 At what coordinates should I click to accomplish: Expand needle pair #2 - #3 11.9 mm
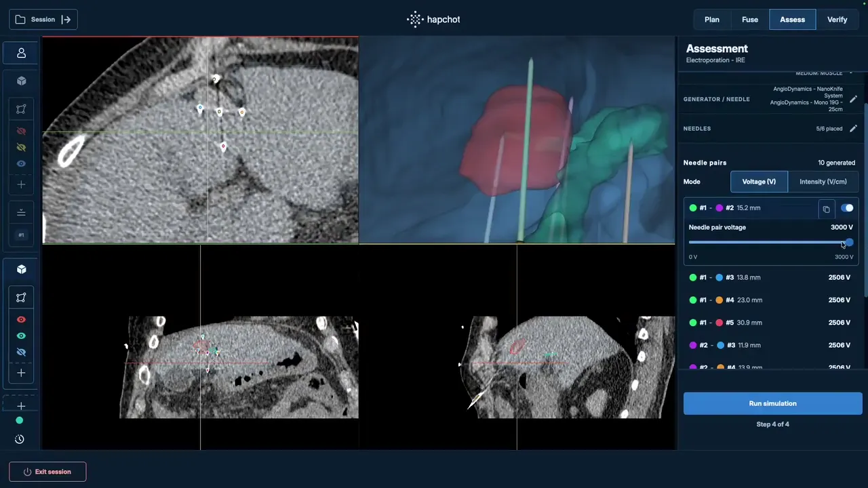click(x=770, y=345)
